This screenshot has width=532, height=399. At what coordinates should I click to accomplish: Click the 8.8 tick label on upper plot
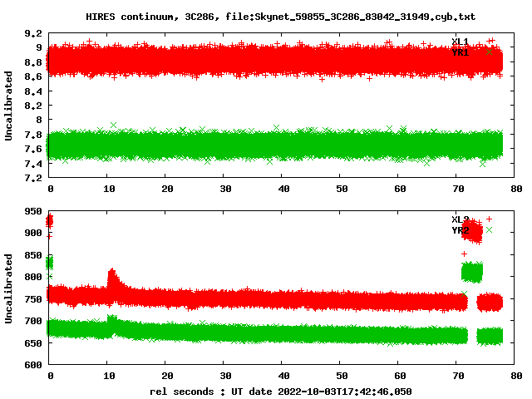coord(33,62)
